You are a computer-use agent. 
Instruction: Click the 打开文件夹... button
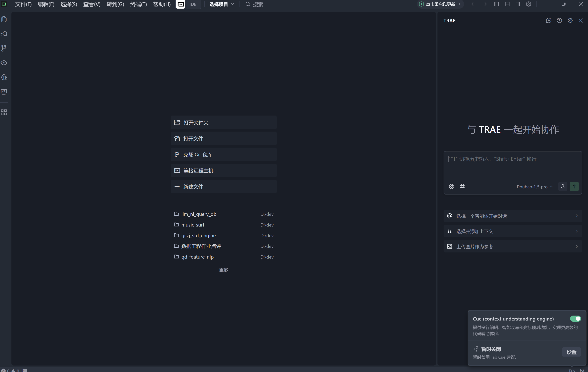224,122
